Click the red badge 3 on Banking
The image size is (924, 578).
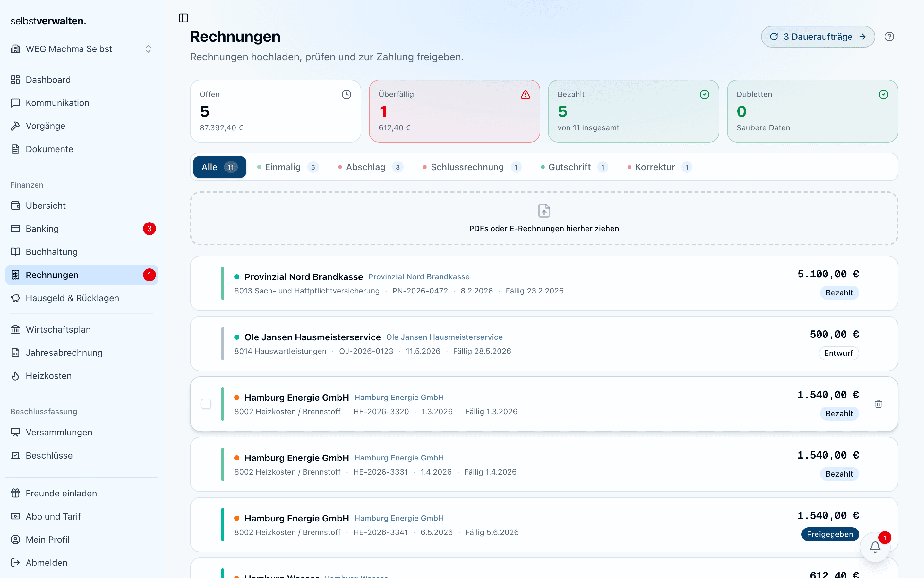tap(149, 229)
